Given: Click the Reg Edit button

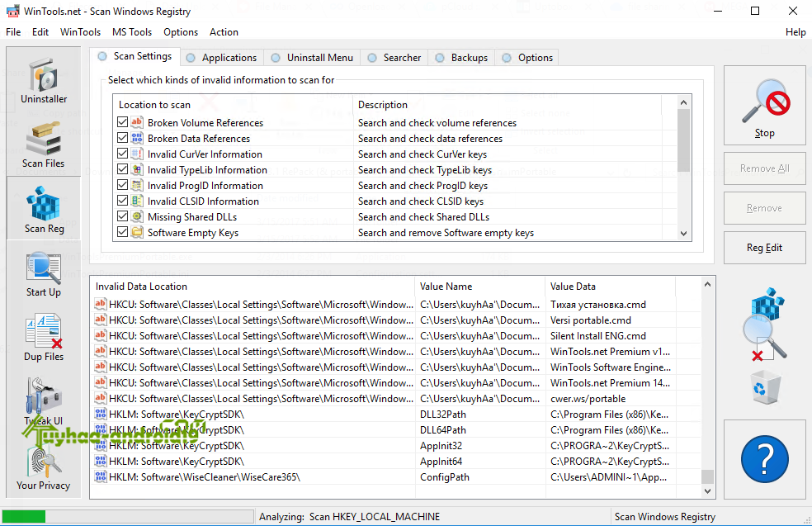Looking at the screenshot, I should (x=764, y=248).
